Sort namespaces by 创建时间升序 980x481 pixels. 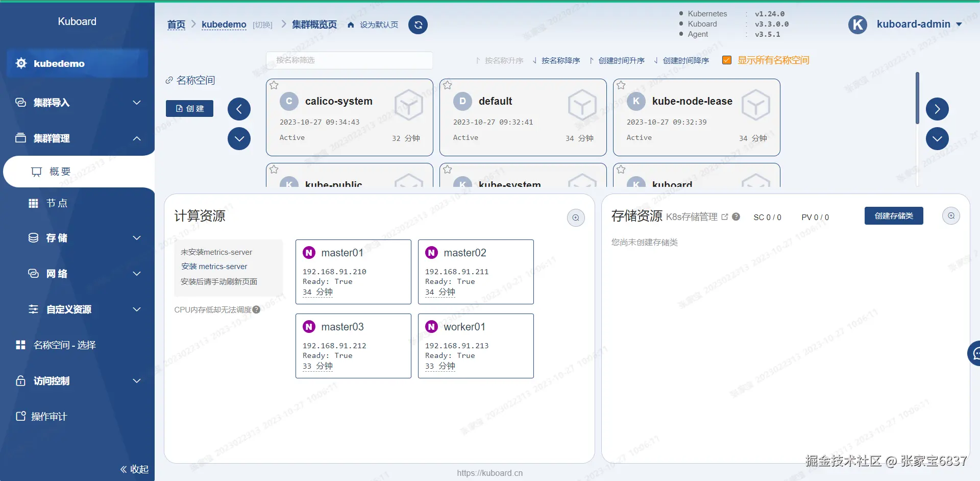(617, 60)
